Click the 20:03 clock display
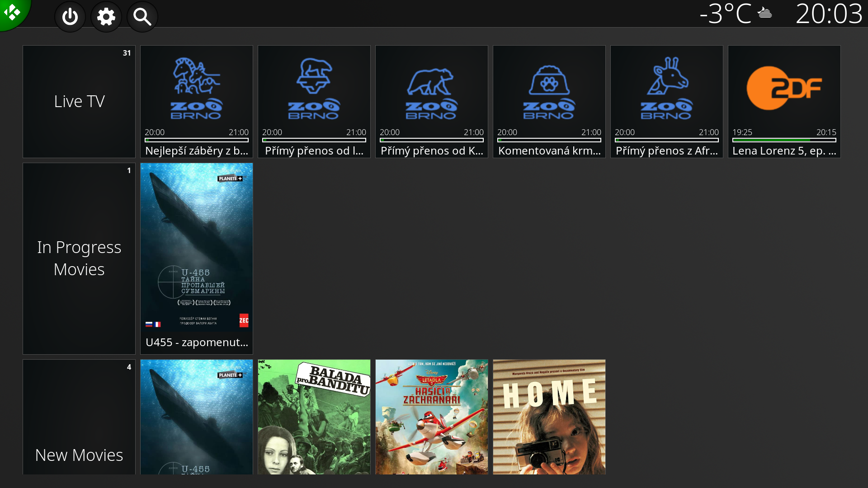 [829, 14]
